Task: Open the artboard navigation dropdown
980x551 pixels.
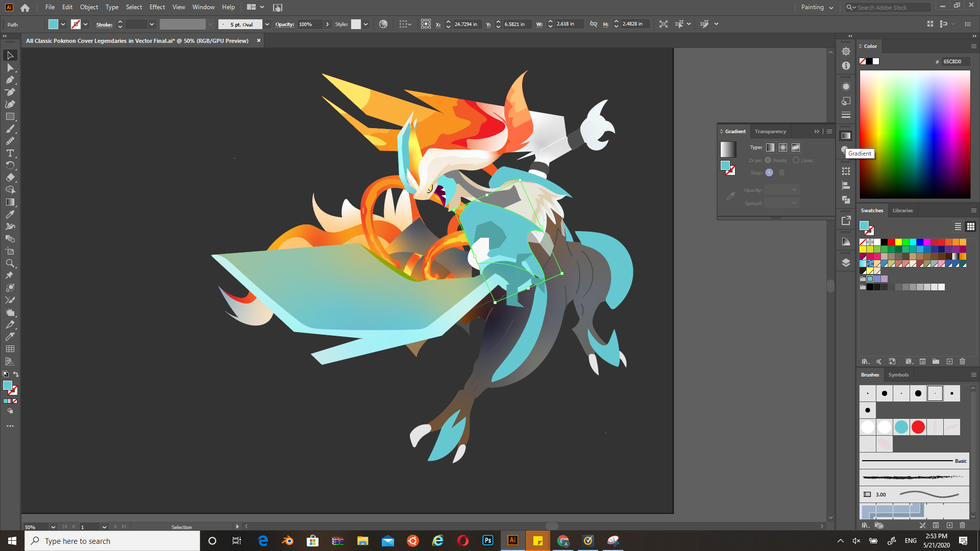Action: tap(104, 527)
